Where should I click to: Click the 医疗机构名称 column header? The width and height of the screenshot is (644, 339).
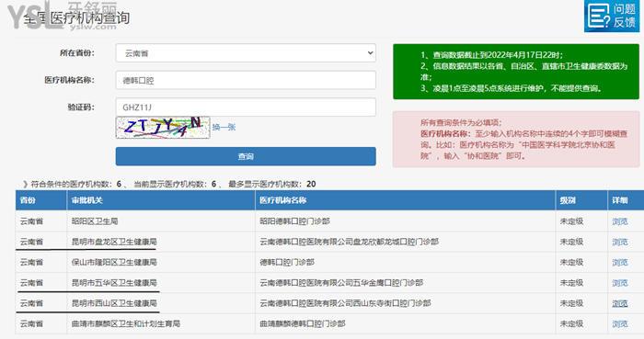click(406, 200)
